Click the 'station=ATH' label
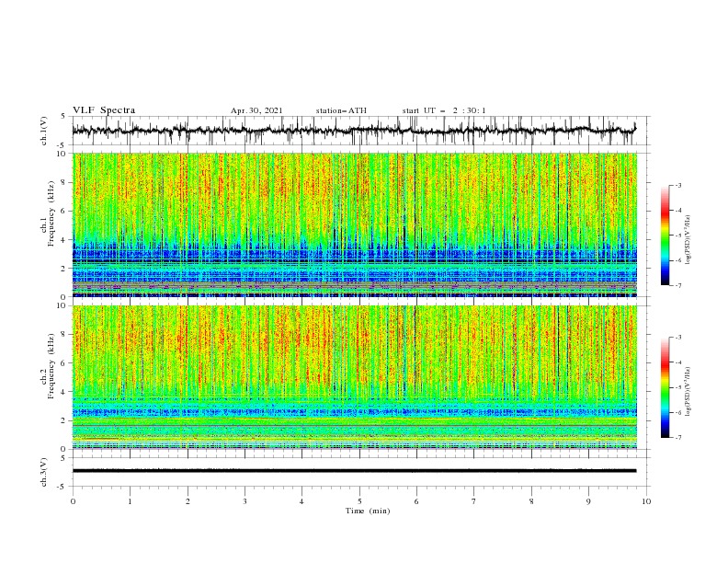The height and width of the screenshot is (563, 728). [341, 110]
